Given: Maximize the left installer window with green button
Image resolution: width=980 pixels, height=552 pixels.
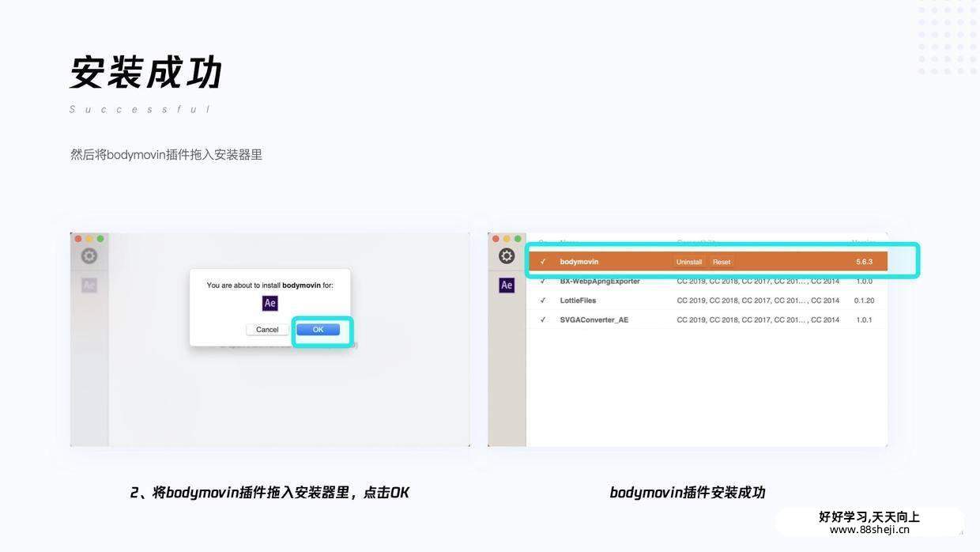Looking at the screenshot, I should [x=100, y=239].
